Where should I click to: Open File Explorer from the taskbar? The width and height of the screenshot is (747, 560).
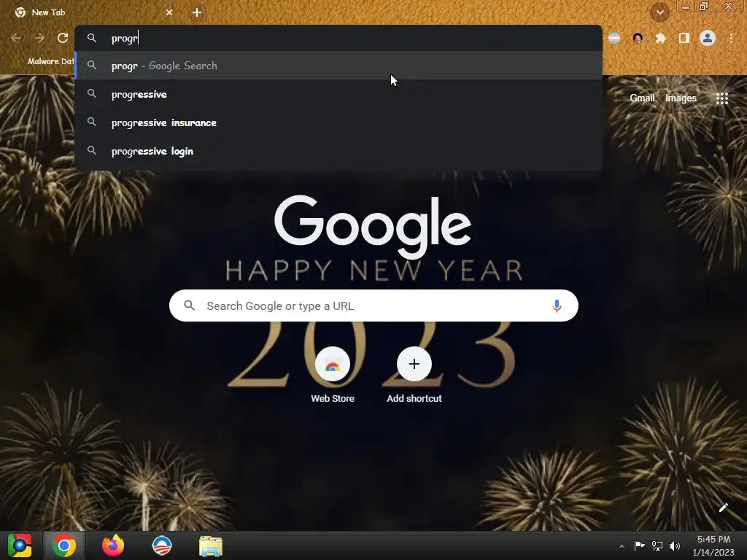pos(211,545)
